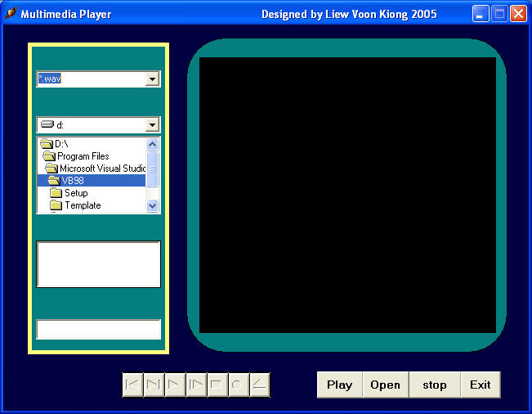
Task: Click the Previous track media control button
Action: (132, 385)
